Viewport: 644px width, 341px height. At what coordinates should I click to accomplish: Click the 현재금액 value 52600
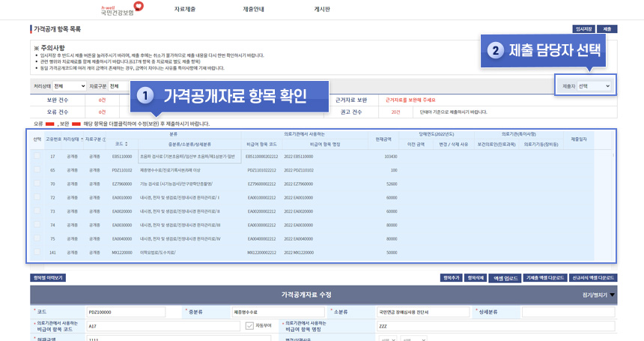(392, 184)
